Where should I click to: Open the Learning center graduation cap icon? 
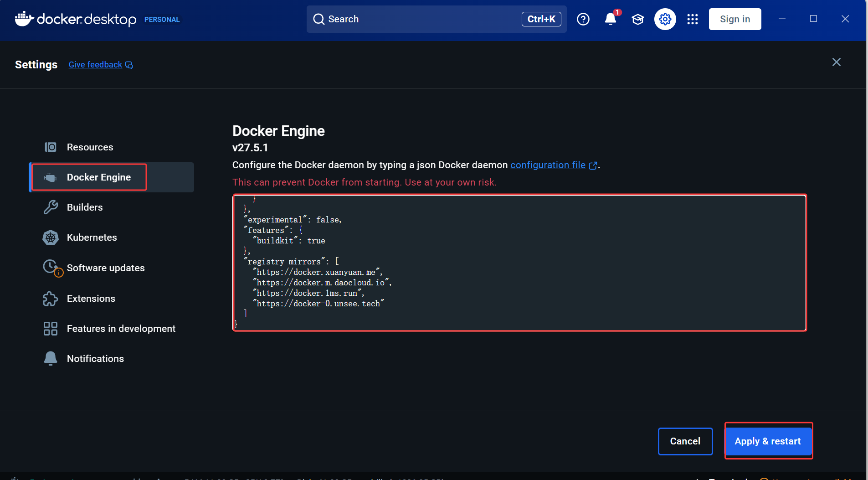tap(638, 19)
